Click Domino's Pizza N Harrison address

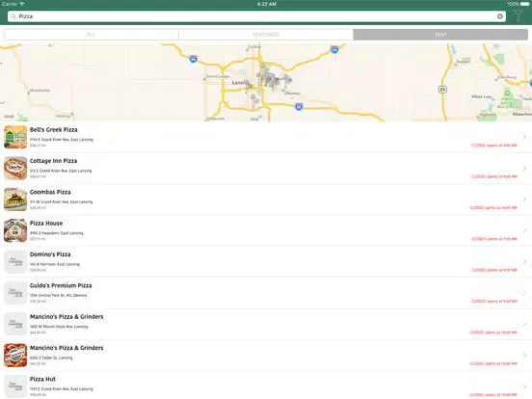(55, 264)
